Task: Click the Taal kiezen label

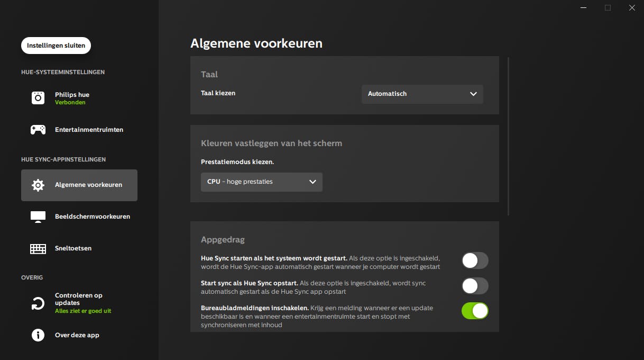Action: (x=218, y=93)
